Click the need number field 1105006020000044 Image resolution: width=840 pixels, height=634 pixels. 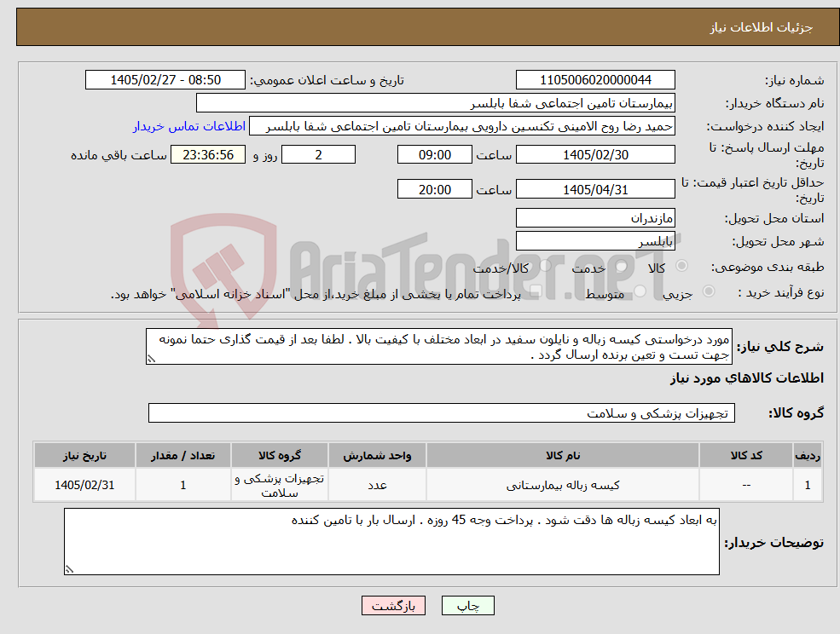[x=595, y=80]
